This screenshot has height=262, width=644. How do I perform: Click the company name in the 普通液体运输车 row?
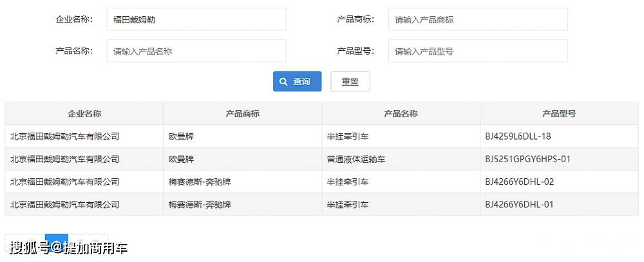pos(65,159)
